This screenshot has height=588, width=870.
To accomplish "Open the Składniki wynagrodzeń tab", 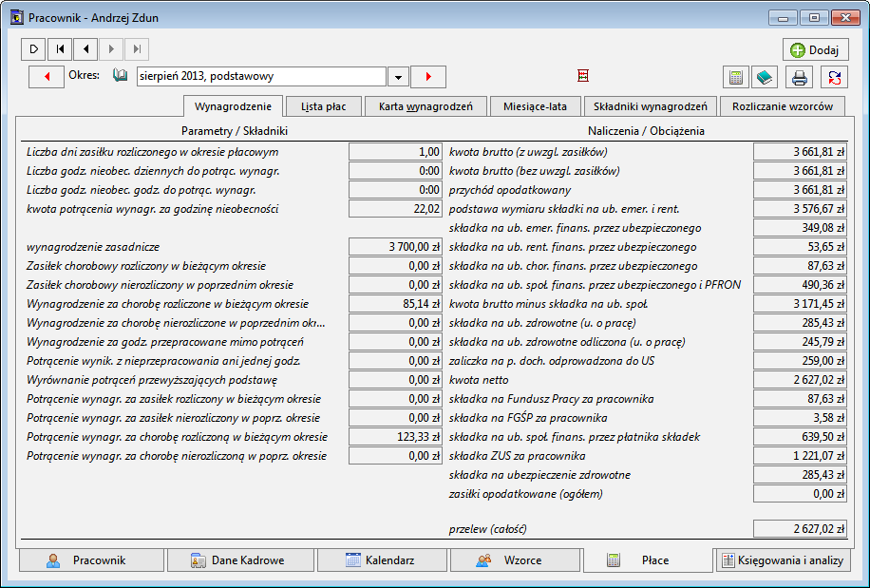I will 651,106.
